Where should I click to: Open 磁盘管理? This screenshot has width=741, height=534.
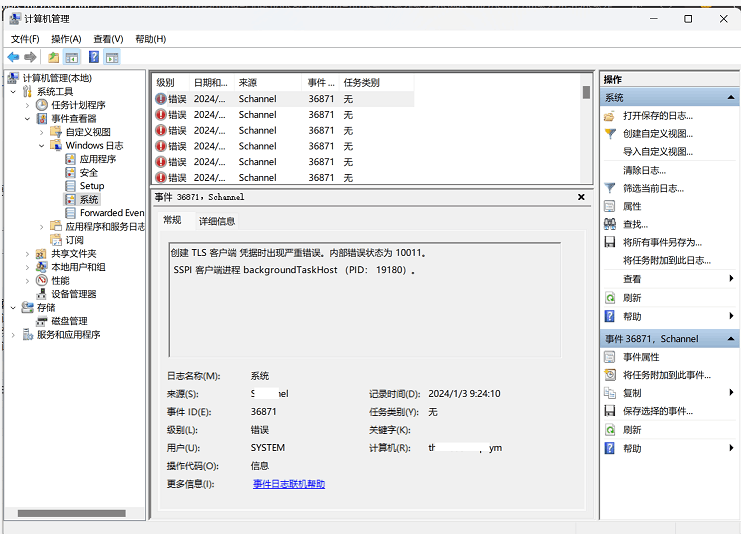pos(69,321)
